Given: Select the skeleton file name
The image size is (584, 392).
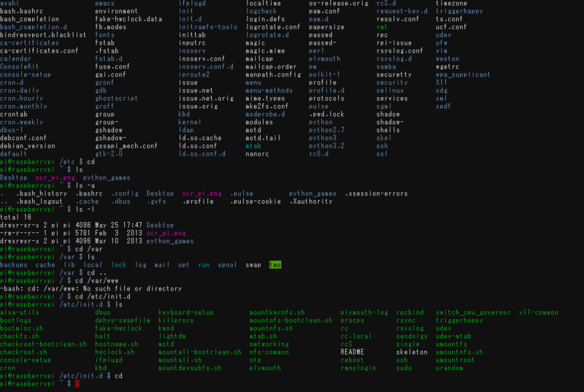Looking at the screenshot, I should click(x=412, y=352).
